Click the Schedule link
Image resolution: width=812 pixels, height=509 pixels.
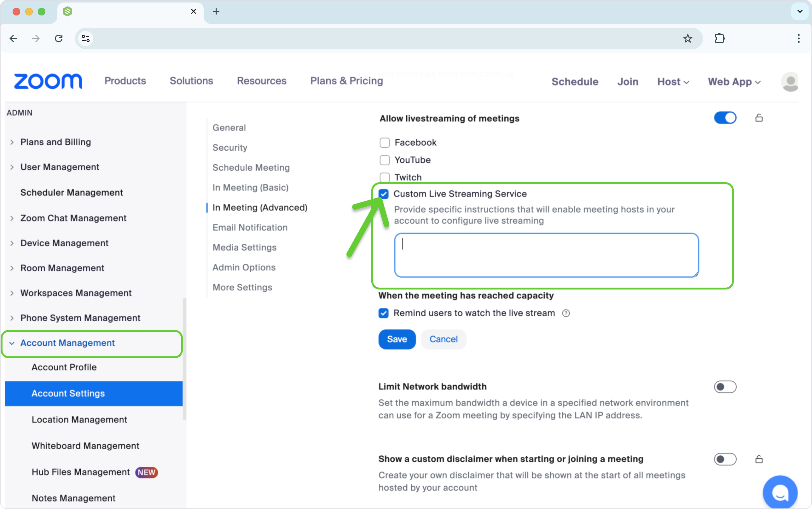(x=575, y=82)
